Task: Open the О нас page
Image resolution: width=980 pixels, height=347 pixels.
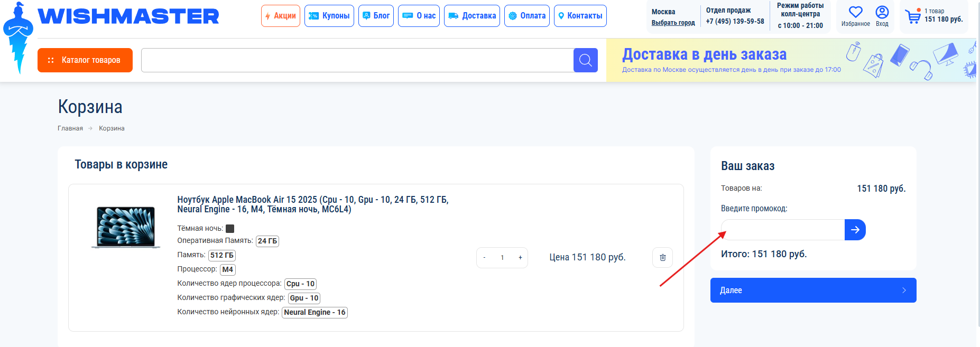Action: tap(419, 16)
